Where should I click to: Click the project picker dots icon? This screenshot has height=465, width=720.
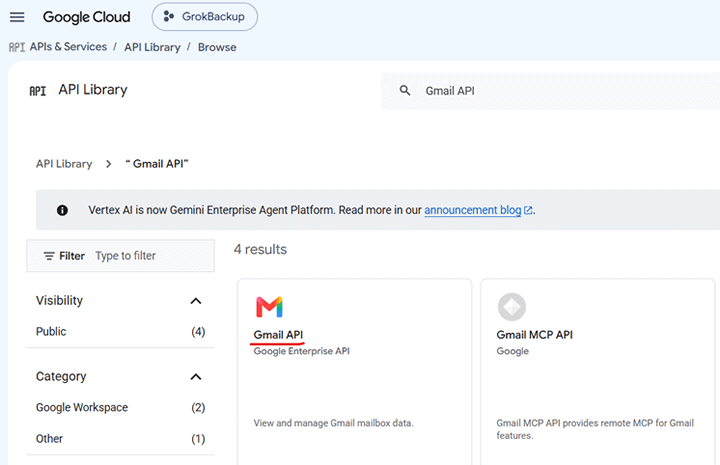169,17
